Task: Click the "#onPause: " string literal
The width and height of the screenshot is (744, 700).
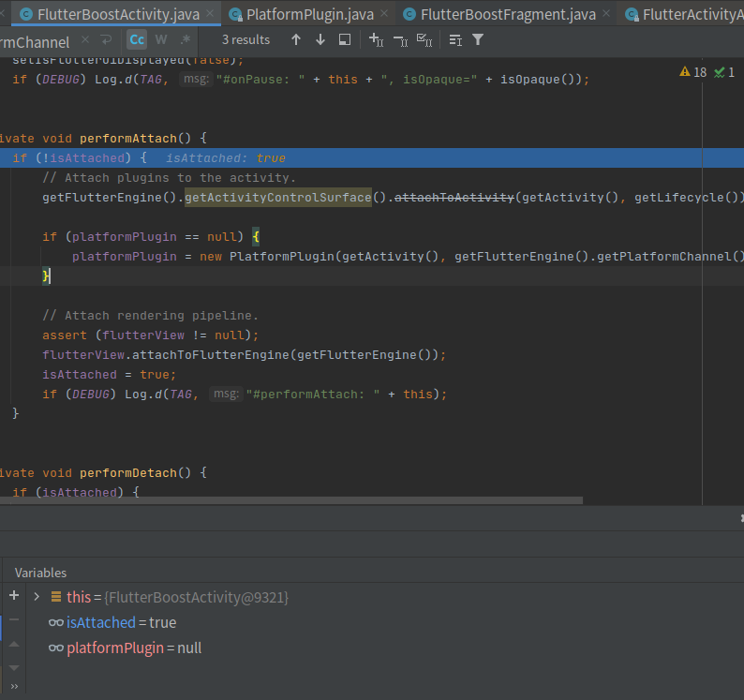Action: click(x=260, y=80)
